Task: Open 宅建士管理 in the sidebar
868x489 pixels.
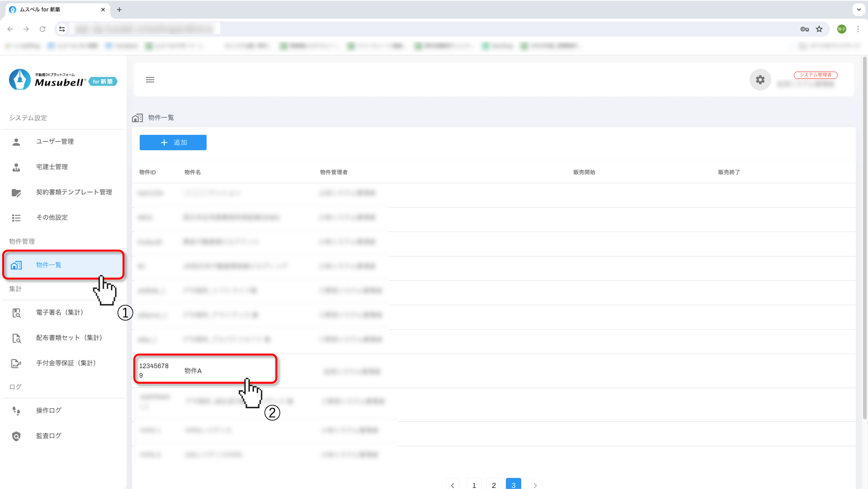Action: pyautogui.click(x=52, y=167)
